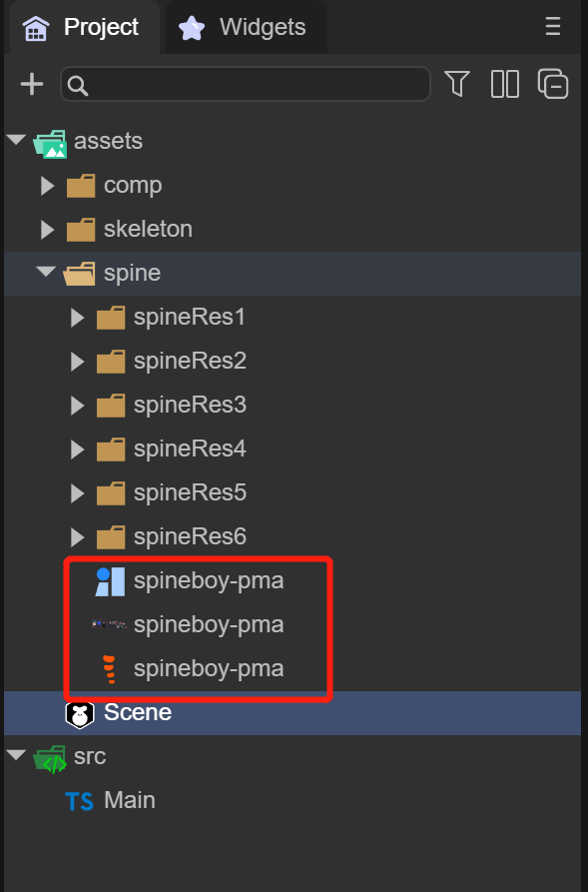
Task: Open the filter funnel icon
Action: (456, 84)
